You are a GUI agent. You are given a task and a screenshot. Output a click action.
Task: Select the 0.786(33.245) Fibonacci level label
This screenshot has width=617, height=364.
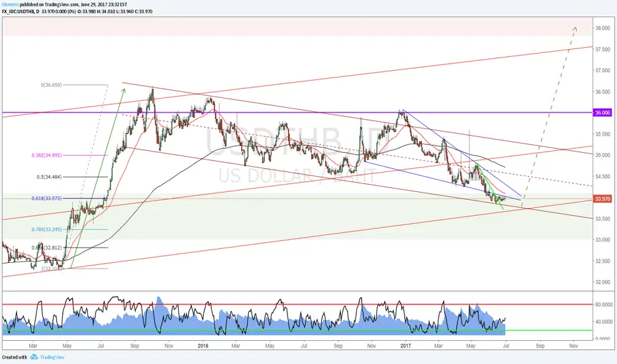pos(46,229)
